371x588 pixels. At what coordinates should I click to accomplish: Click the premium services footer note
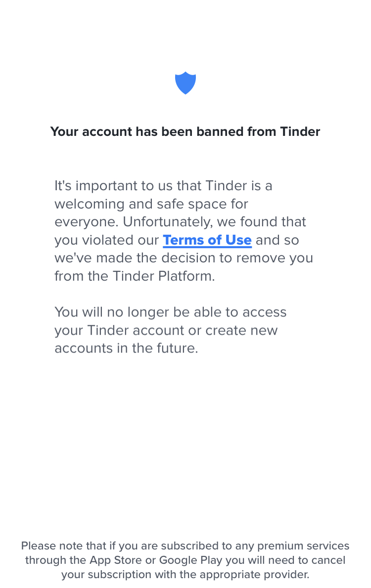pos(185,560)
